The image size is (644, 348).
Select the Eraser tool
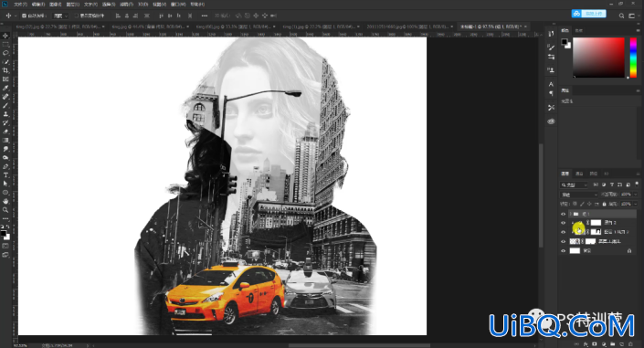(x=5, y=132)
